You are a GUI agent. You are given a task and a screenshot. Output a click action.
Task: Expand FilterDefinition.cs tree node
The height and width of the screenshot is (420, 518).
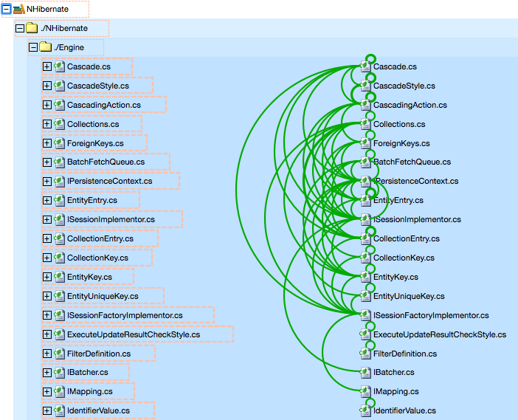tap(47, 354)
